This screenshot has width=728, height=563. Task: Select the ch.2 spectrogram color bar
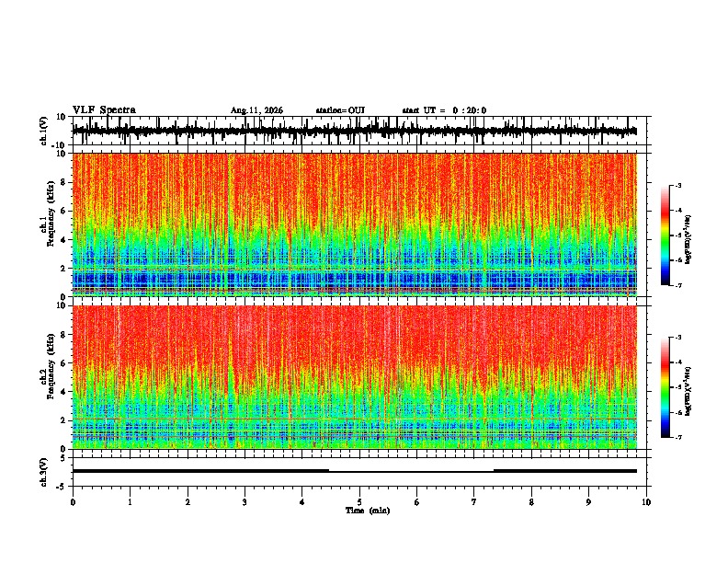tap(665, 387)
